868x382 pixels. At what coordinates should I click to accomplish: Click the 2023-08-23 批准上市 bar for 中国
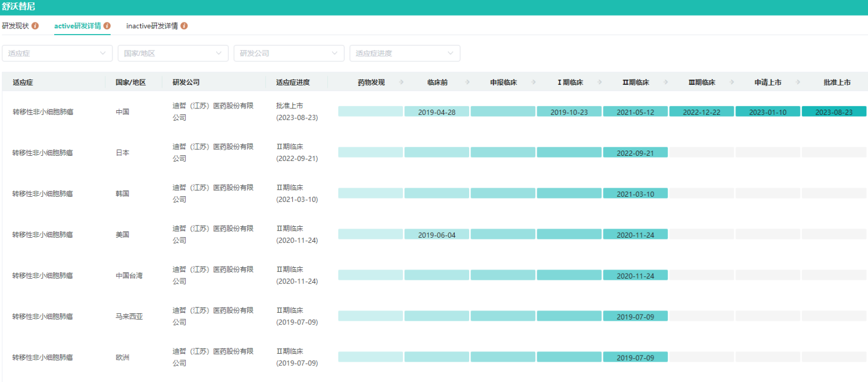(833, 112)
